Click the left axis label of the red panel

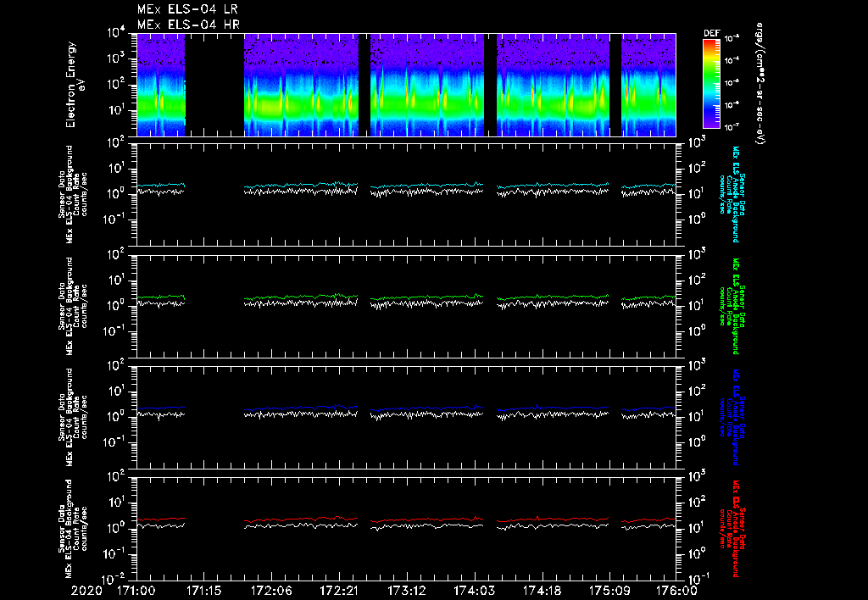pos(73,528)
